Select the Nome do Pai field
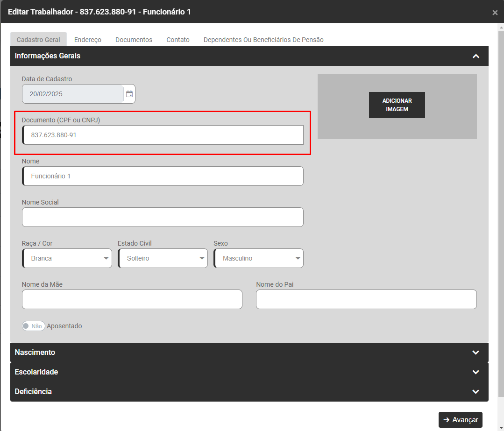This screenshot has height=431, width=504. (x=366, y=299)
